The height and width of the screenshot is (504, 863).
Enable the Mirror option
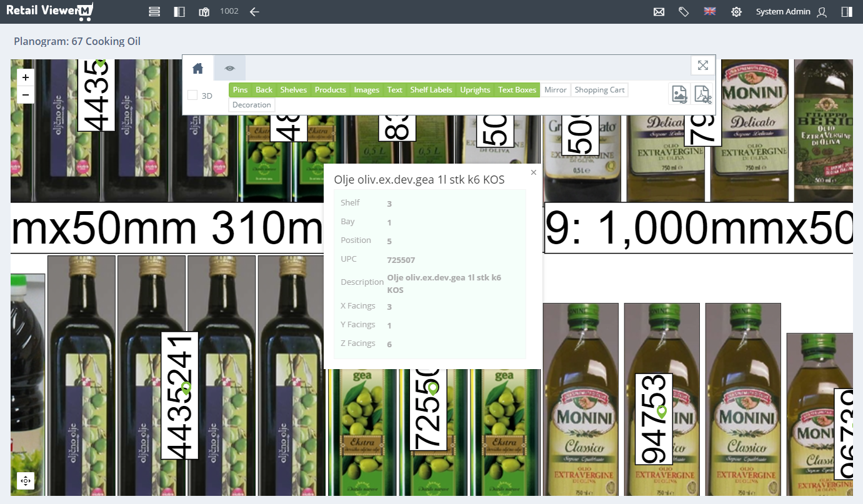[556, 90]
